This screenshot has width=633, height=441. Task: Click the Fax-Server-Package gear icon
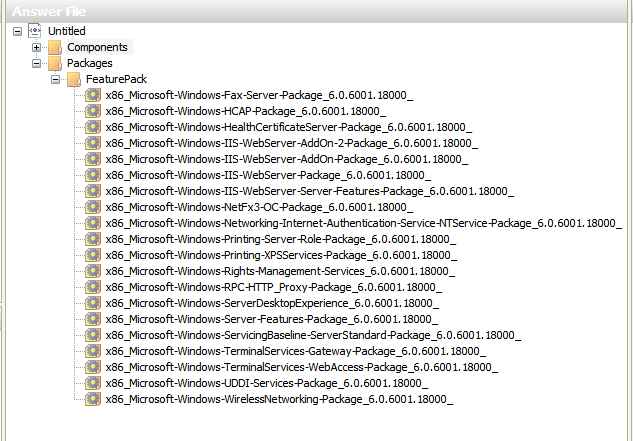[93, 95]
